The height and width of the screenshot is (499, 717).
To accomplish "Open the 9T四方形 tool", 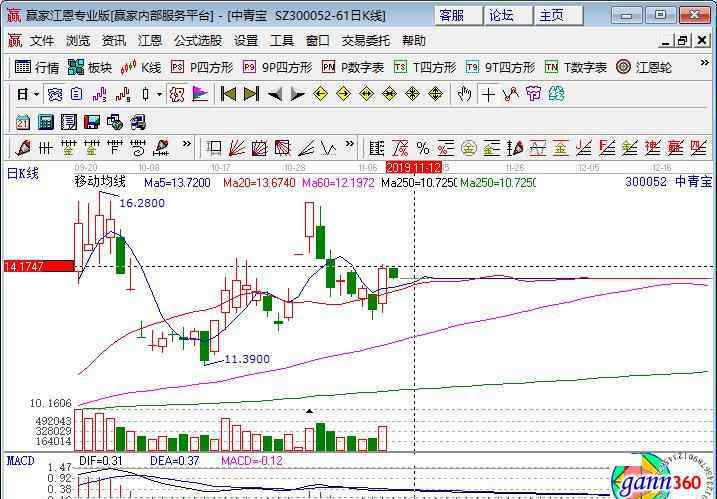I will coord(500,68).
